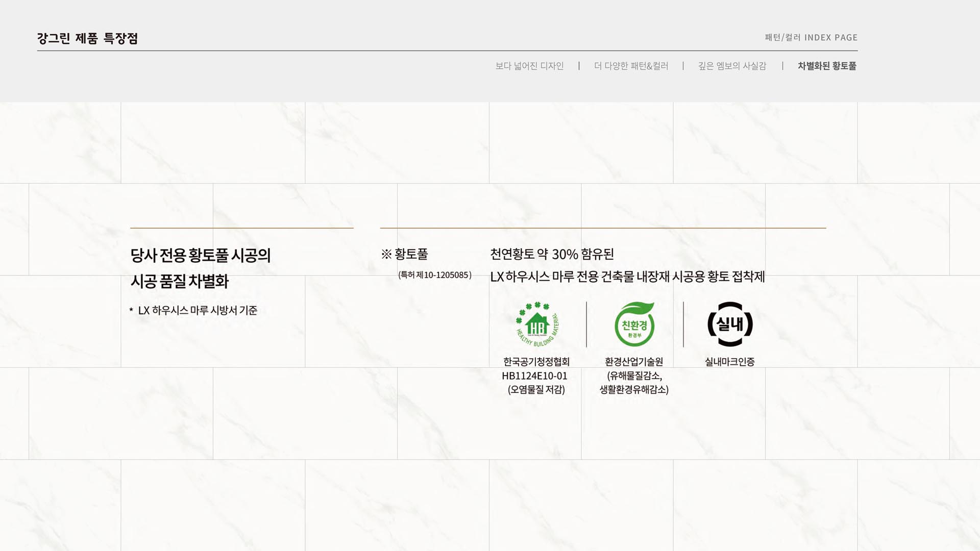Click the patent number 특허 제10-1205085 text
Image resolution: width=980 pixels, height=551 pixels.
click(x=435, y=275)
